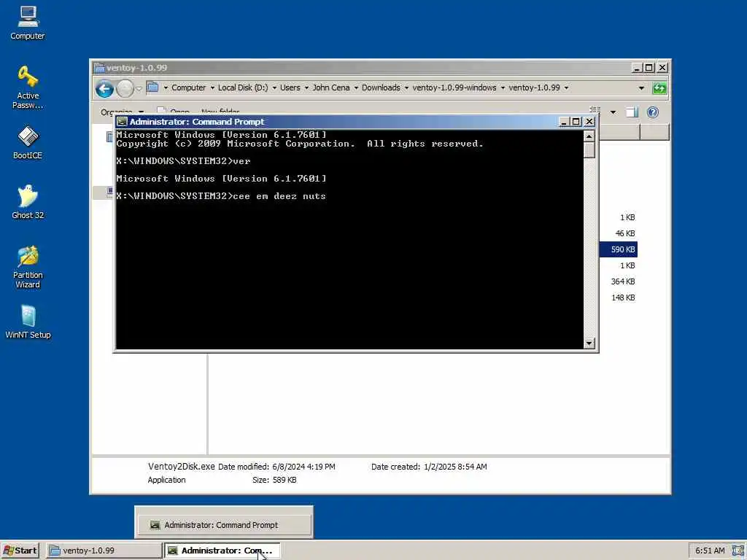The height and width of the screenshot is (560, 747).
Task: Expand the arrow after ventoy-1.0.99 in breadcrumb
Action: [x=566, y=88]
